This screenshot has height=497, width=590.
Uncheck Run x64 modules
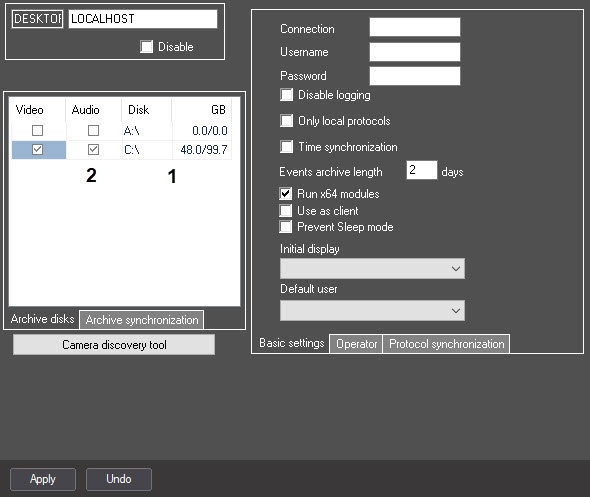(x=286, y=194)
